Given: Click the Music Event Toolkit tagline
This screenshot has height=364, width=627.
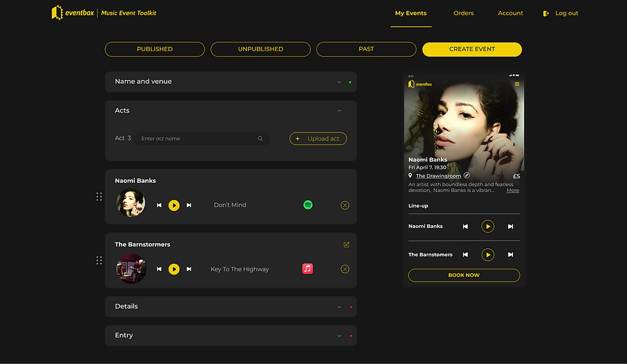Looking at the screenshot, I should pyautogui.click(x=129, y=13).
